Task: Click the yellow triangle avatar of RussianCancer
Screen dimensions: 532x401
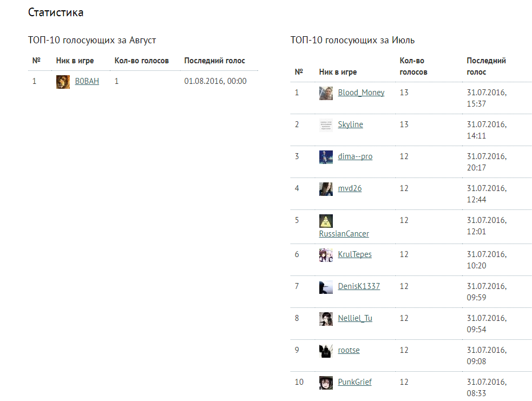Action: pyautogui.click(x=326, y=221)
